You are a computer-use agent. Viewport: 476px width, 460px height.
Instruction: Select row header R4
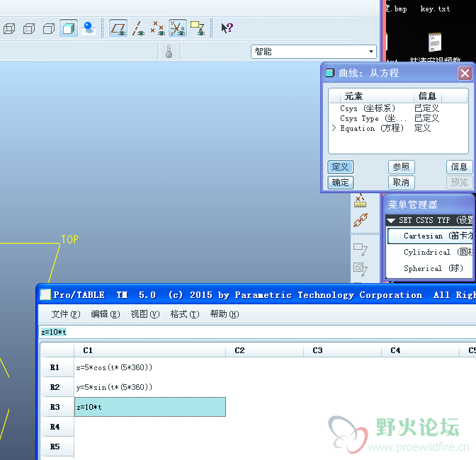tap(57, 427)
